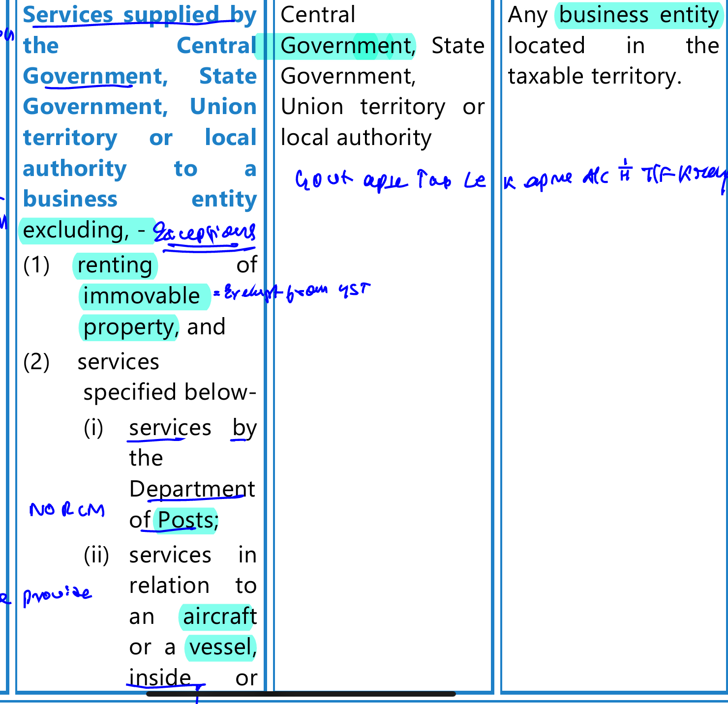Tap the highlighted word "excluding"
728x704 pixels.
tap(75, 230)
